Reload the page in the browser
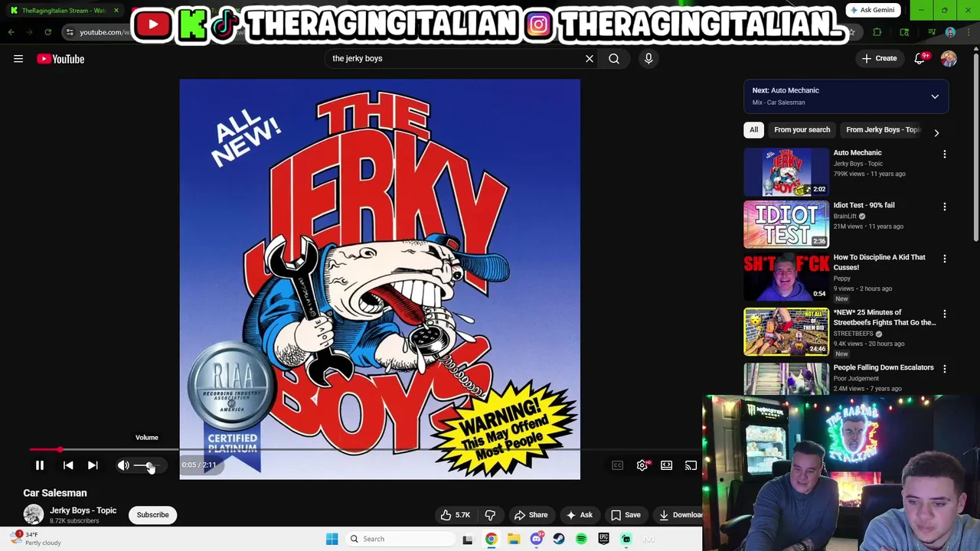The image size is (980, 551). (47, 32)
